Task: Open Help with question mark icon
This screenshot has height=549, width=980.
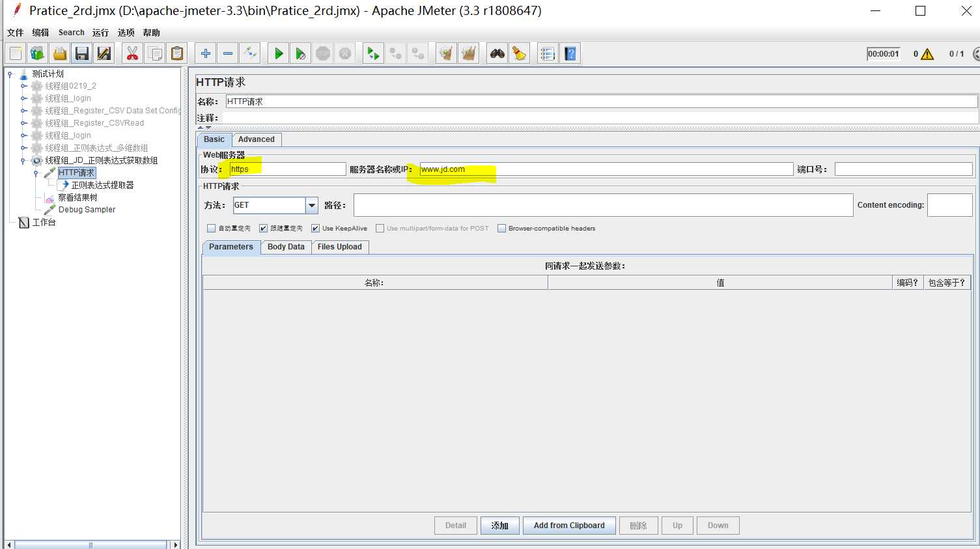Action: (570, 53)
